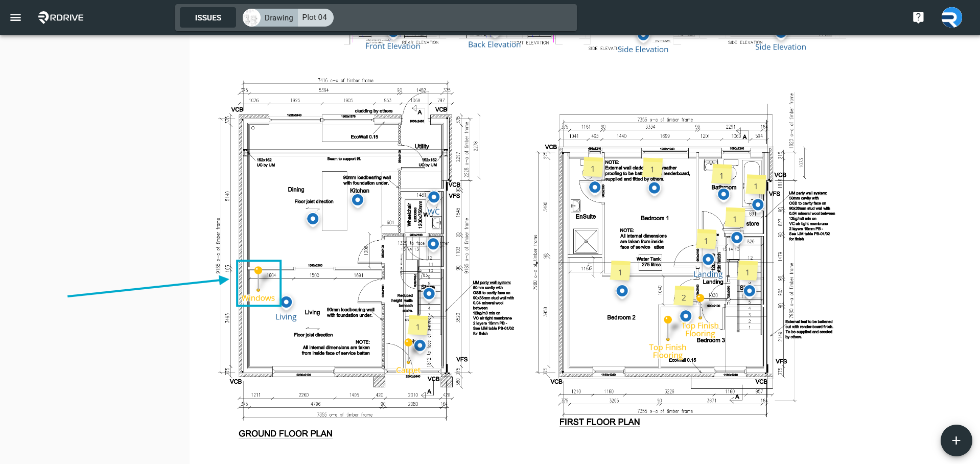The height and width of the screenshot is (464, 980).
Task: Open the hamburger navigation menu
Action: (16, 17)
